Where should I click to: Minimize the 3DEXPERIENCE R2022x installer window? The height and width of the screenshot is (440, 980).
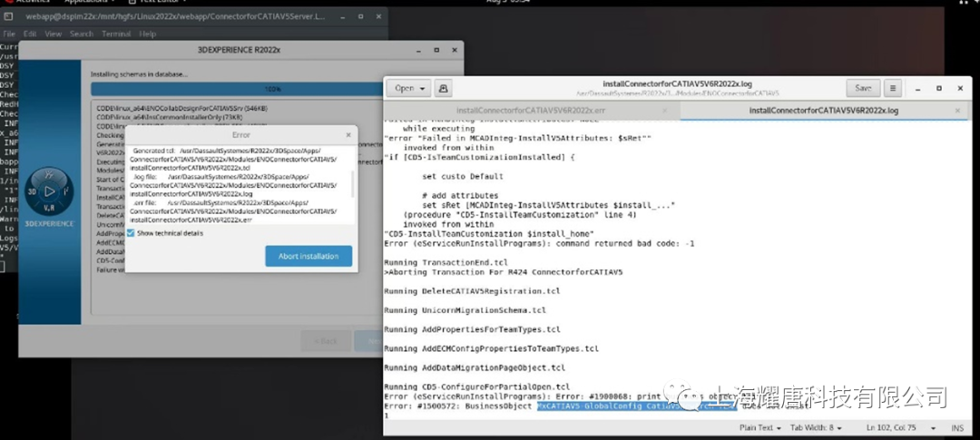[419, 50]
